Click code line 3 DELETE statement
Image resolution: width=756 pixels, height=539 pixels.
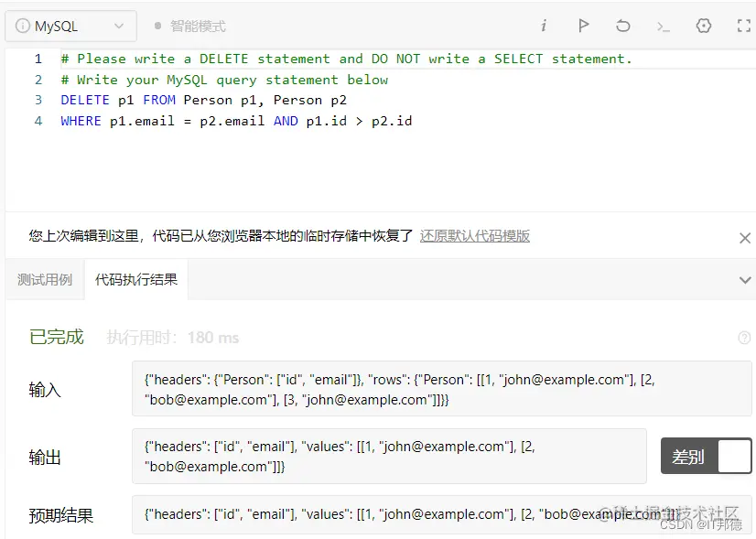coord(203,101)
